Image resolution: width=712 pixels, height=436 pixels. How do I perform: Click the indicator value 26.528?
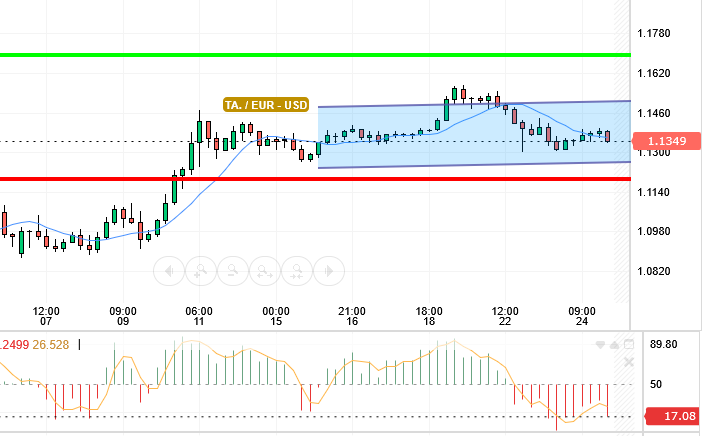(x=51, y=345)
